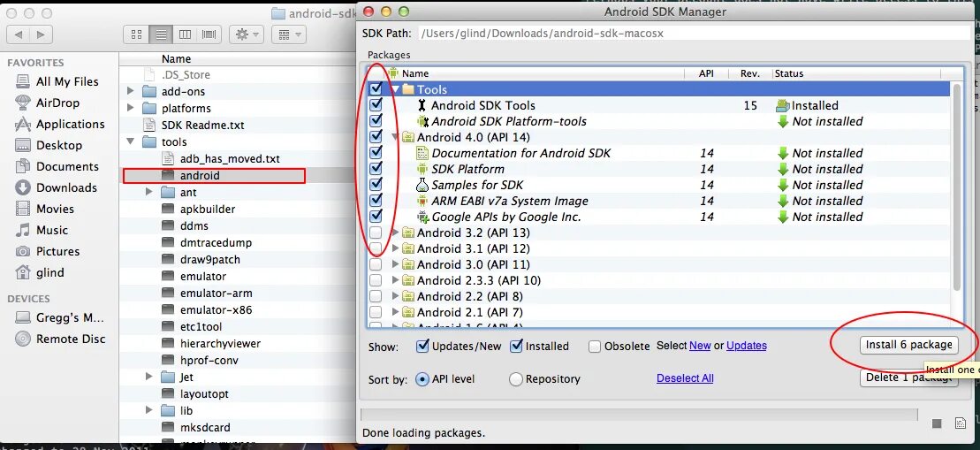Open the Finder action gear menu
Viewport: 980px width, 450px height.
(x=247, y=34)
